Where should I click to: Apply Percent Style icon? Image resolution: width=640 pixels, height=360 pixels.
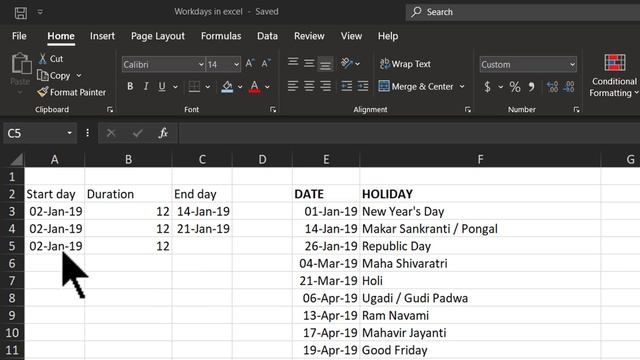[x=515, y=87]
